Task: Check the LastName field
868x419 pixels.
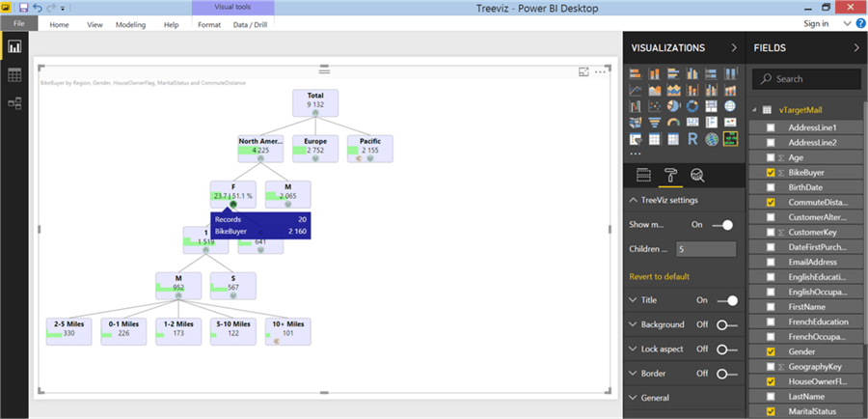Action: click(771, 396)
